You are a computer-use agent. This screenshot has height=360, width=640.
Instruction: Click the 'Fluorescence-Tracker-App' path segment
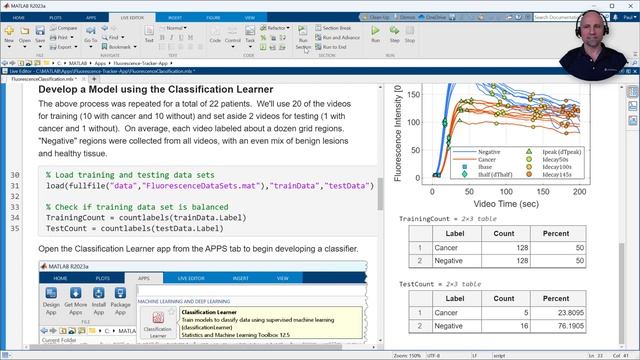tap(140, 63)
